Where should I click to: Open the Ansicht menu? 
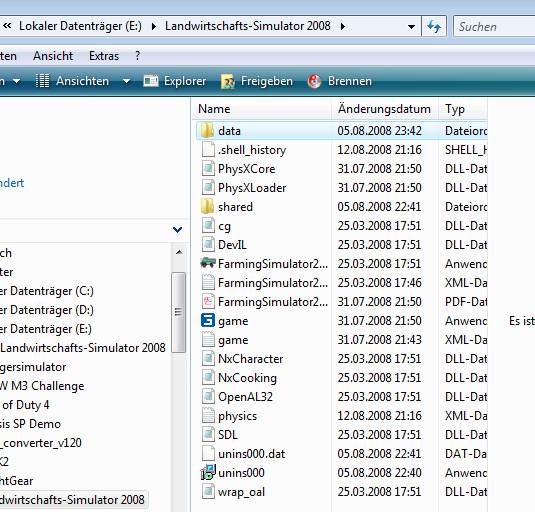(x=53, y=56)
